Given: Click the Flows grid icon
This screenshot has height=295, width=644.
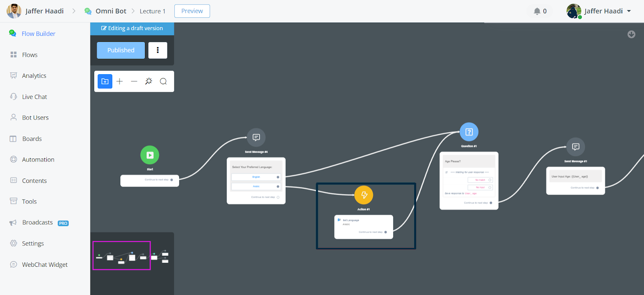Looking at the screenshot, I should click(x=13, y=54).
